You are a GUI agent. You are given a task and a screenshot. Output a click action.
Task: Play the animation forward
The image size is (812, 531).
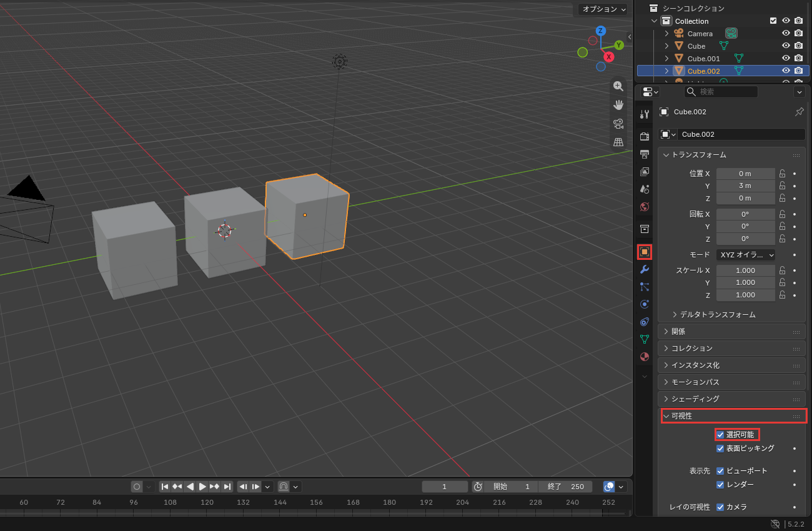(x=202, y=487)
